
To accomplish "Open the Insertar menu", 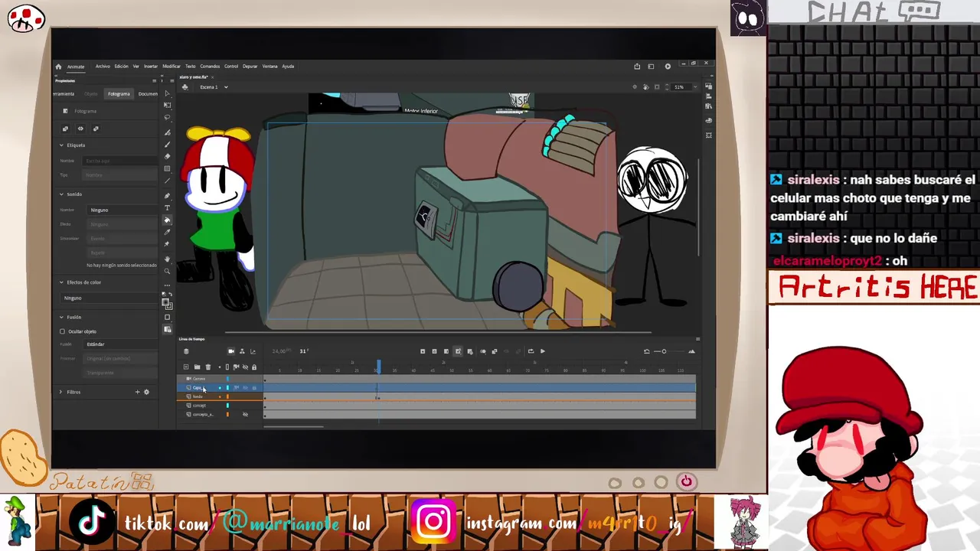I will (x=151, y=67).
